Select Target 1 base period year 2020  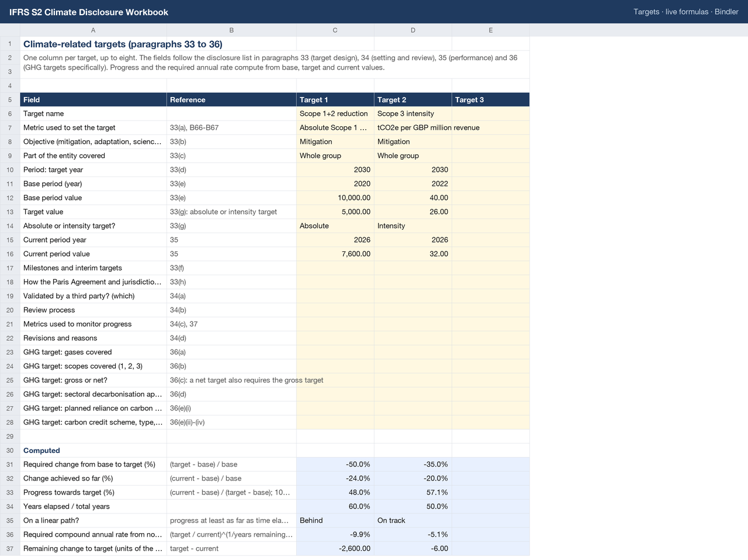(335, 184)
